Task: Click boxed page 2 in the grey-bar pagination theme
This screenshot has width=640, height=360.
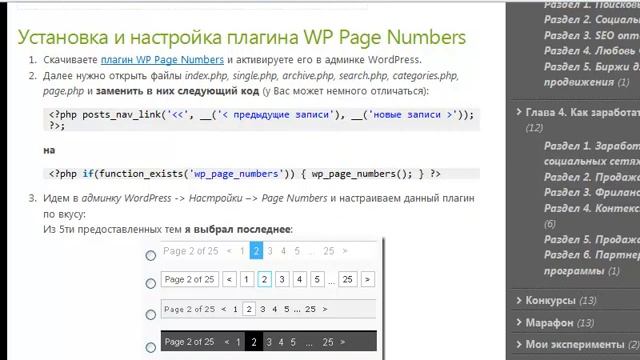Action: (249, 309)
